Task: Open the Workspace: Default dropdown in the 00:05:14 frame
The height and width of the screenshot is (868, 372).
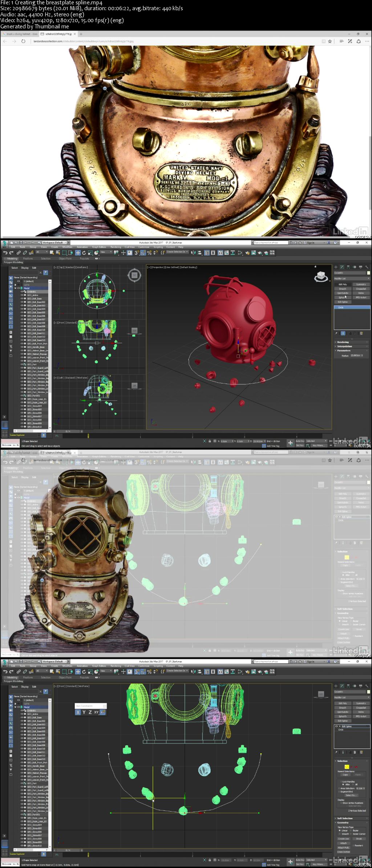Action: coord(55,661)
